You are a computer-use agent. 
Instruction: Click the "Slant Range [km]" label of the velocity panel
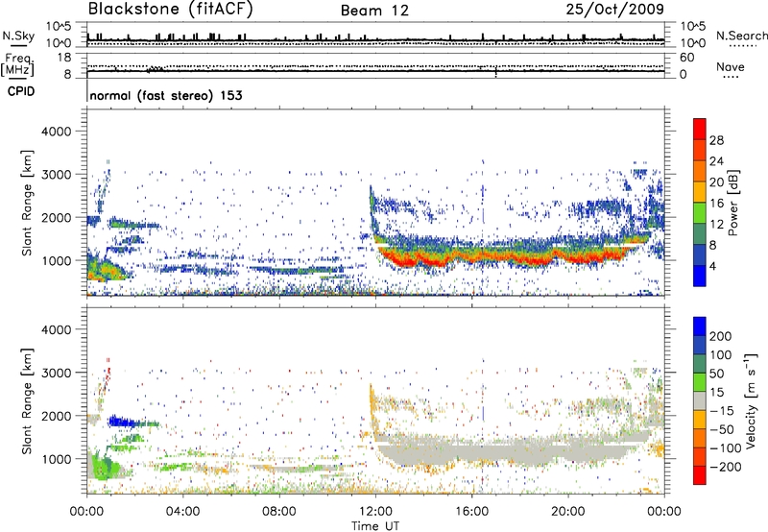(x=28, y=400)
